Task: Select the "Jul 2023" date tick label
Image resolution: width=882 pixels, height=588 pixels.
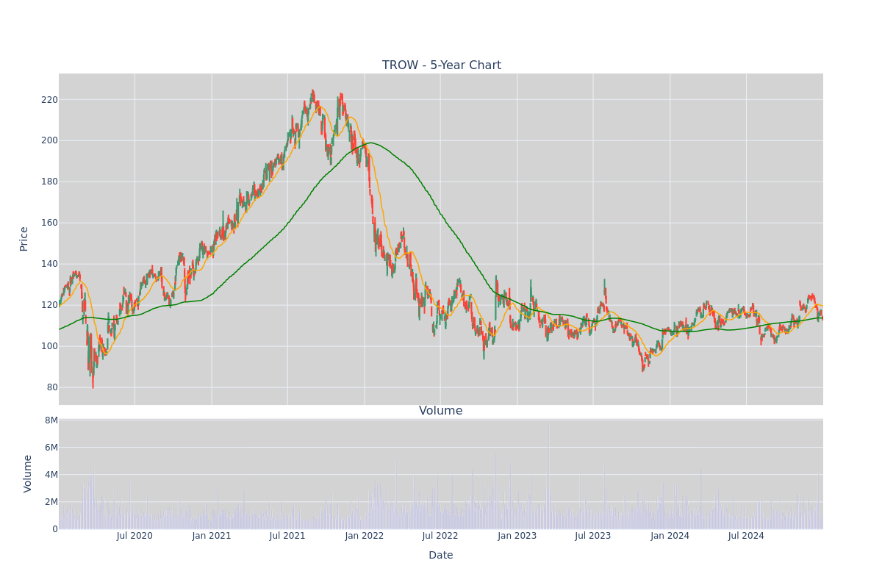Action: [x=593, y=536]
